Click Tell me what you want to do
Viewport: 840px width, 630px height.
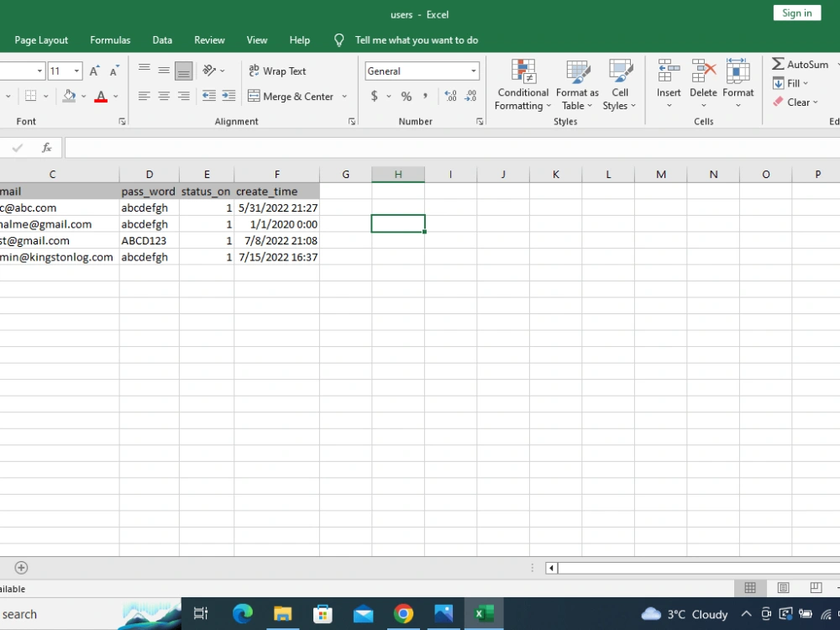click(x=417, y=40)
